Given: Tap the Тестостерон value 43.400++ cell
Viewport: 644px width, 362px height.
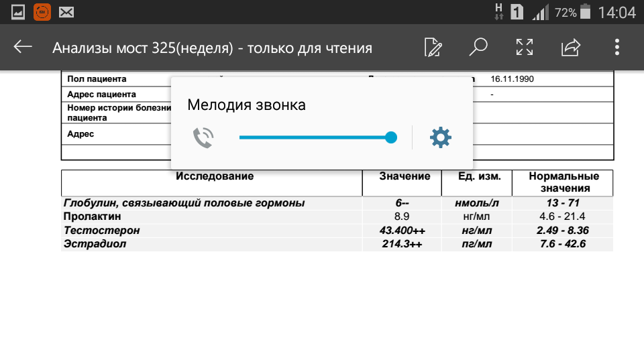Looking at the screenshot, I should click(401, 231).
